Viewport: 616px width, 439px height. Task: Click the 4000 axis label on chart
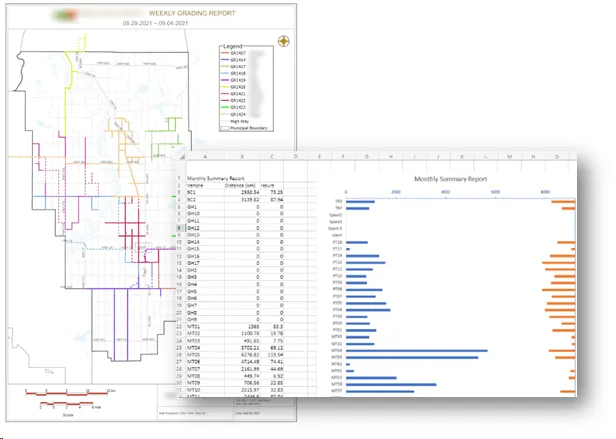click(446, 192)
